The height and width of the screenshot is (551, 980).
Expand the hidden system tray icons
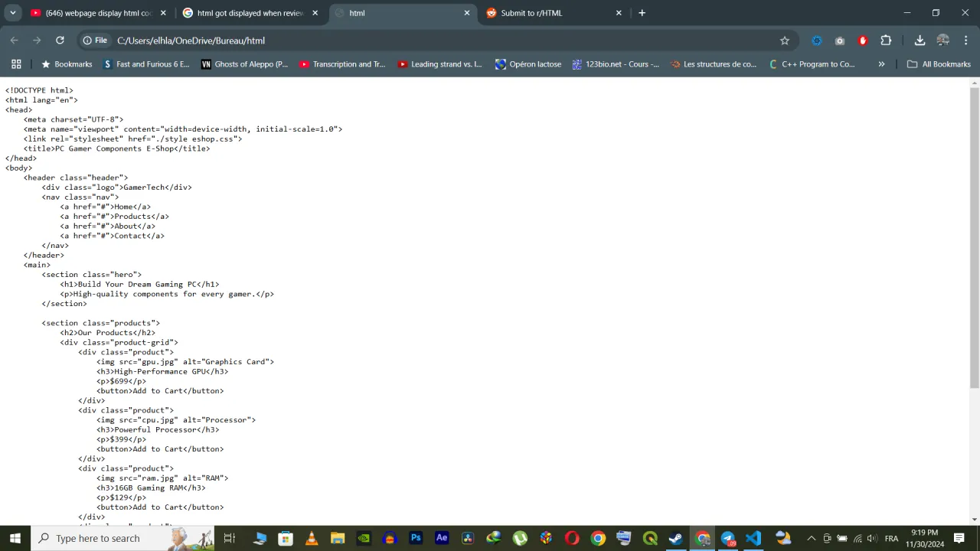(812, 538)
